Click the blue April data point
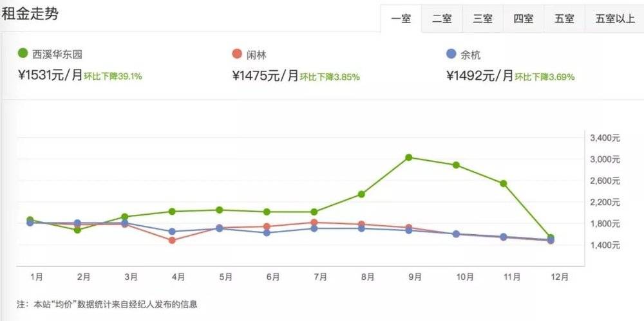This screenshot has width=644, height=321. [172, 232]
